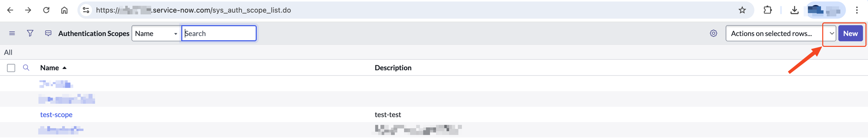Screen dimensions: 868x140
Task: Sort by the Name column header
Action: (50, 68)
